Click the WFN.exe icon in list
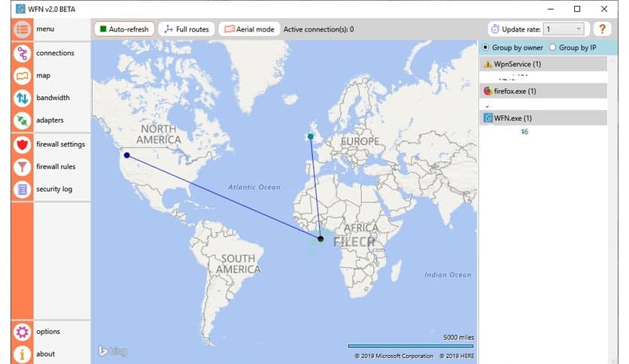629x364 pixels. pos(488,118)
